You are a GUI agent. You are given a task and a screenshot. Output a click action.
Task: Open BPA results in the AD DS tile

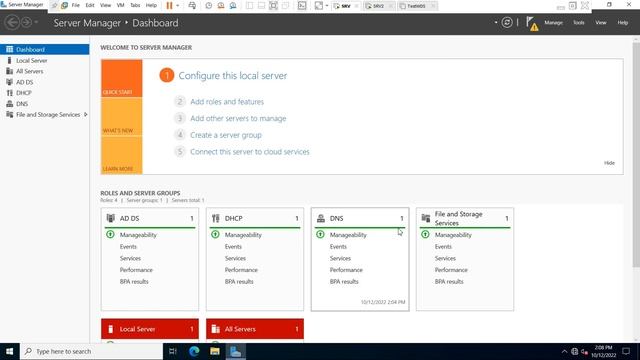click(134, 282)
